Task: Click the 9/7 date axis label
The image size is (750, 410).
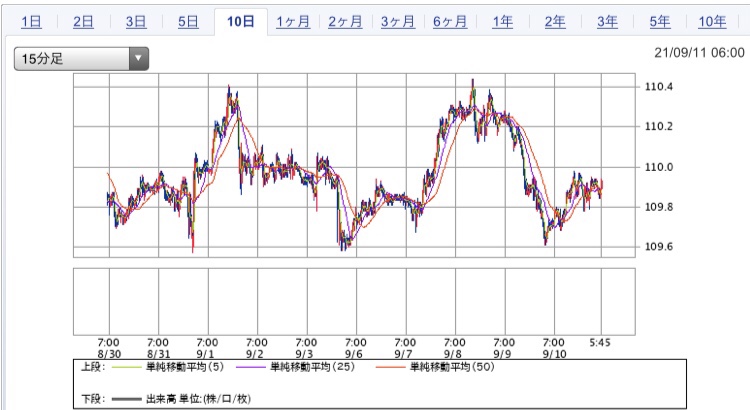Action: click(x=403, y=354)
